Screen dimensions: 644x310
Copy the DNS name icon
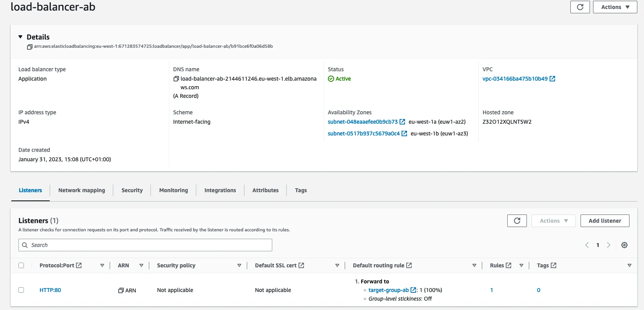coord(176,79)
